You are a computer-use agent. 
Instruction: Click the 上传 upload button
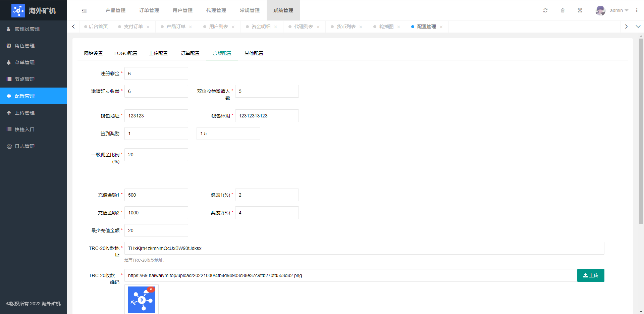[591, 275]
